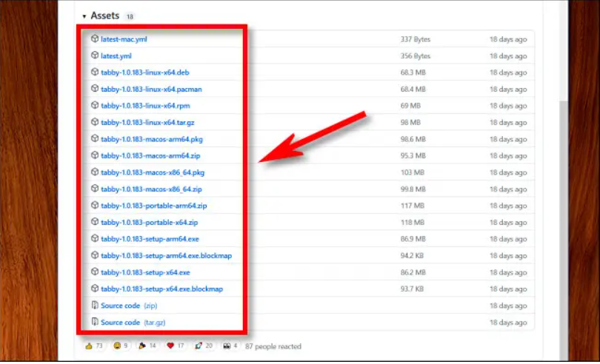Click the 68.4 MB size value

[413, 90]
